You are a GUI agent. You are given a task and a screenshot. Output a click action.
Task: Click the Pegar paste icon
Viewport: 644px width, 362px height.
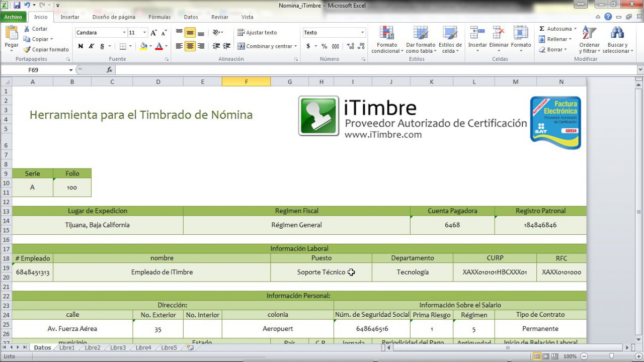tap(11, 34)
